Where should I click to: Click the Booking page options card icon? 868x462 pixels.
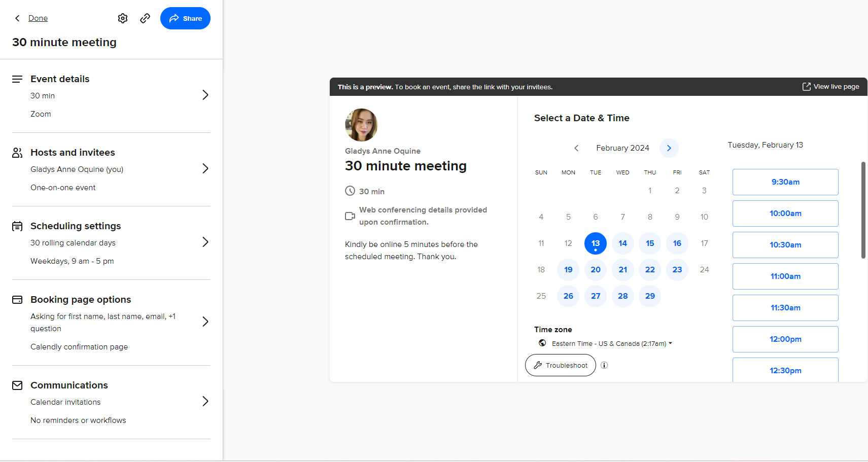coord(17,300)
